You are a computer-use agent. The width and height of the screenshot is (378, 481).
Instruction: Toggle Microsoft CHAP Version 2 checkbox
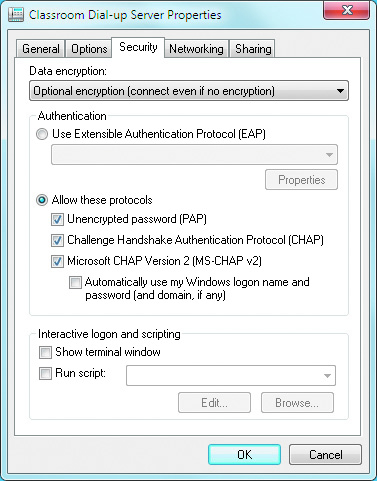click(57, 261)
